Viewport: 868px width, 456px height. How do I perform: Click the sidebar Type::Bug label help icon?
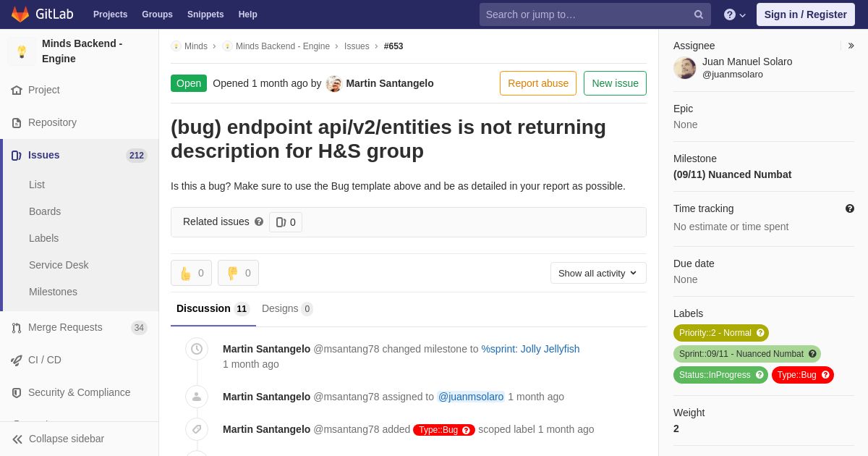825,375
